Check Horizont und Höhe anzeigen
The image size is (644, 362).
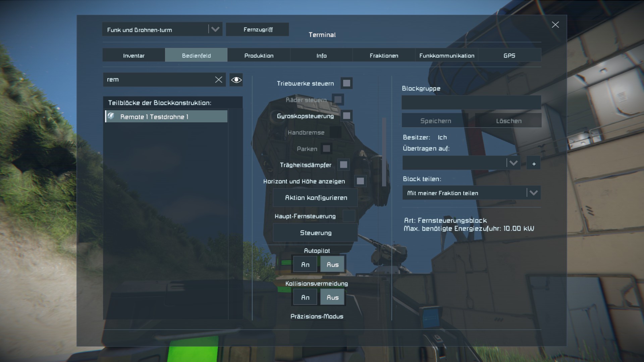tap(360, 181)
